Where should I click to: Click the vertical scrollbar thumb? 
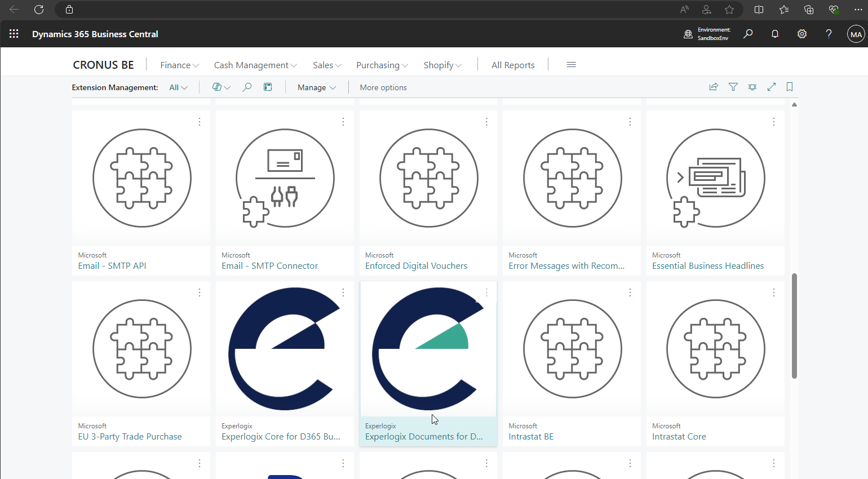pyautogui.click(x=794, y=326)
